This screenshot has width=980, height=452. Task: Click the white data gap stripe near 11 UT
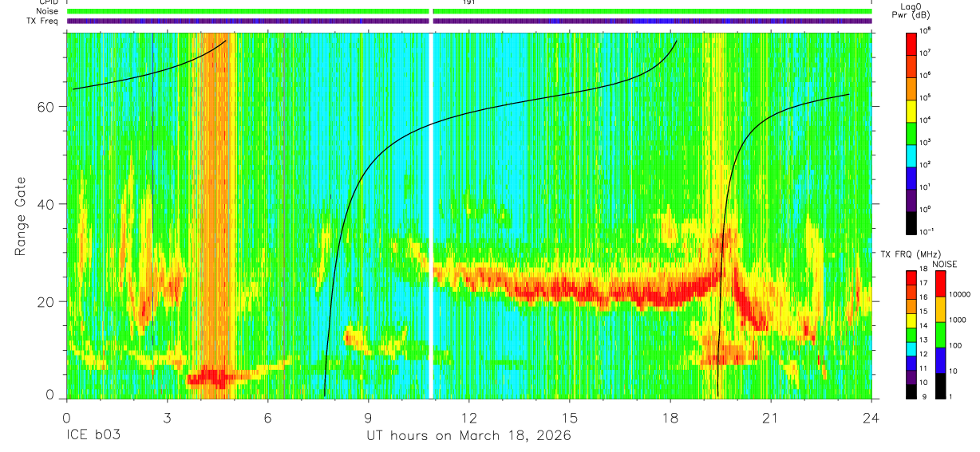coord(431,215)
